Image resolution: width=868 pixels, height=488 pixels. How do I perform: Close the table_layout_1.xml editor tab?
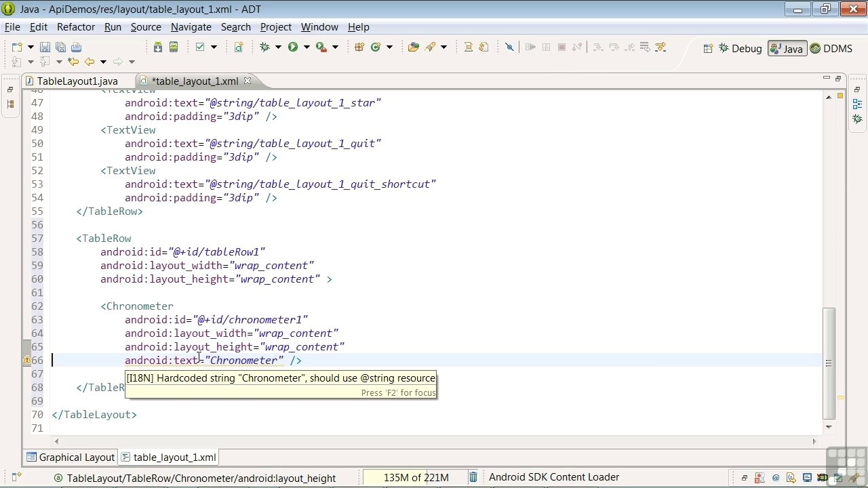coord(248,81)
